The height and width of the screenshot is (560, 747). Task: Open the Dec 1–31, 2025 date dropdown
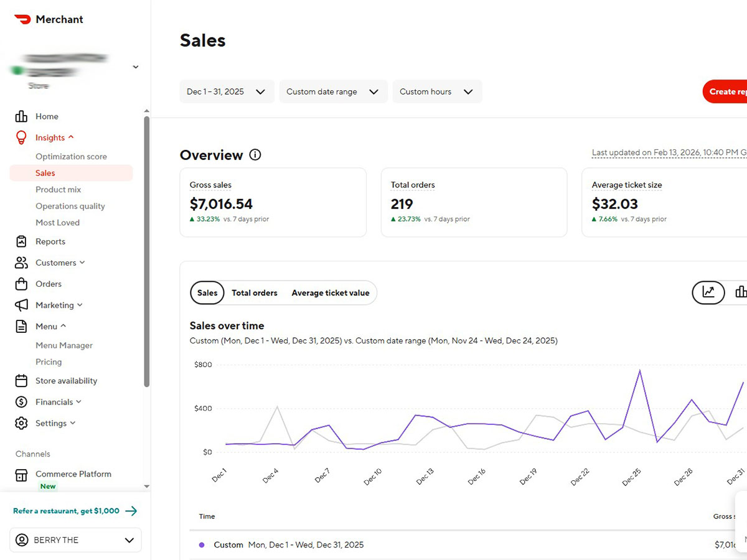[x=227, y=91]
